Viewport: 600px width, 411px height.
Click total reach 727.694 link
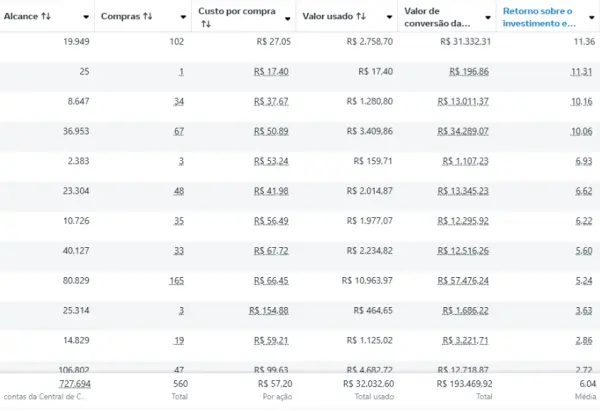(x=75, y=383)
